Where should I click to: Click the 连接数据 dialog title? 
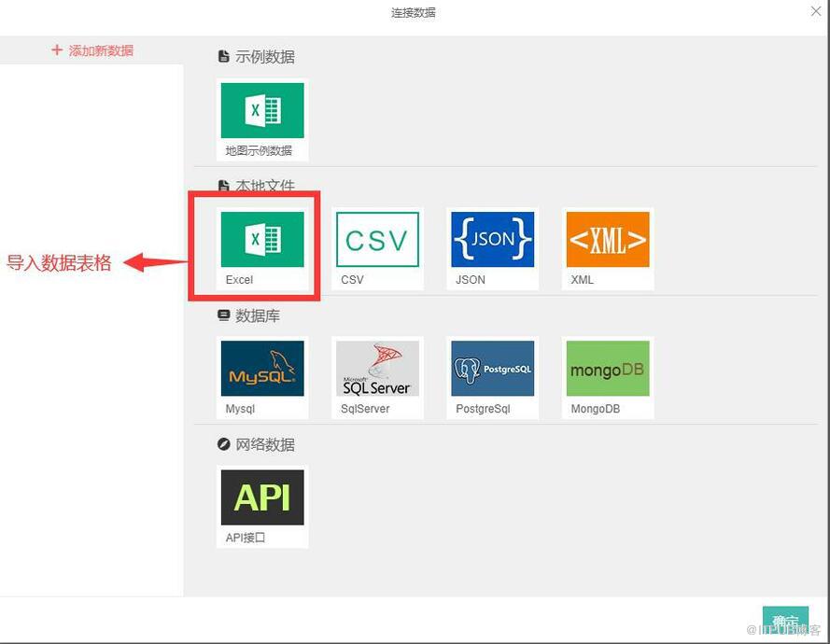pyautogui.click(x=414, y=13)
